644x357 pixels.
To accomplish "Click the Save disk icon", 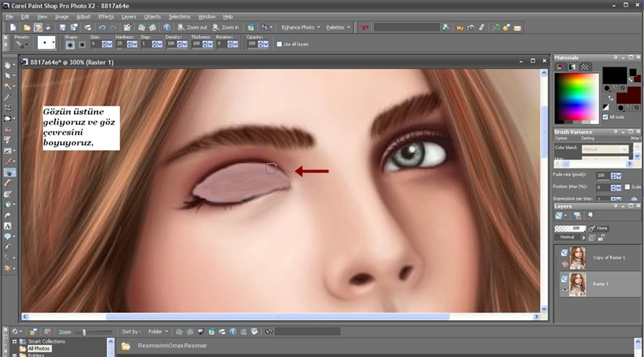I will [x=63, y=28].
